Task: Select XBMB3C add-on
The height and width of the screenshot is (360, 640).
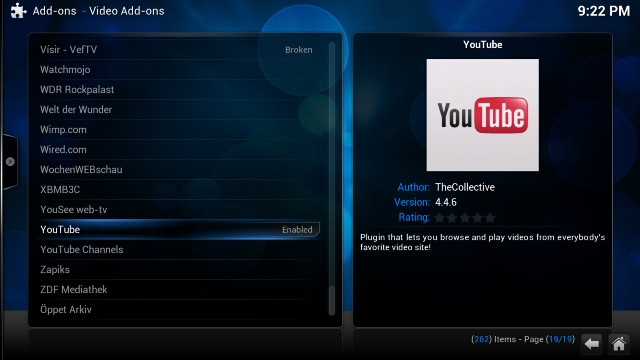Action: point(180,189)
